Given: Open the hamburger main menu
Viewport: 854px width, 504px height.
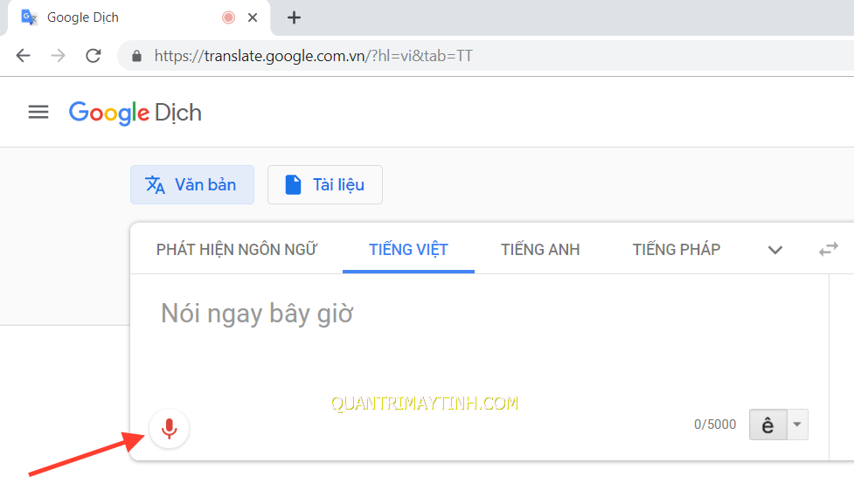Looking at the screenshot, I should pyautogui.click(x=38, y=112).
